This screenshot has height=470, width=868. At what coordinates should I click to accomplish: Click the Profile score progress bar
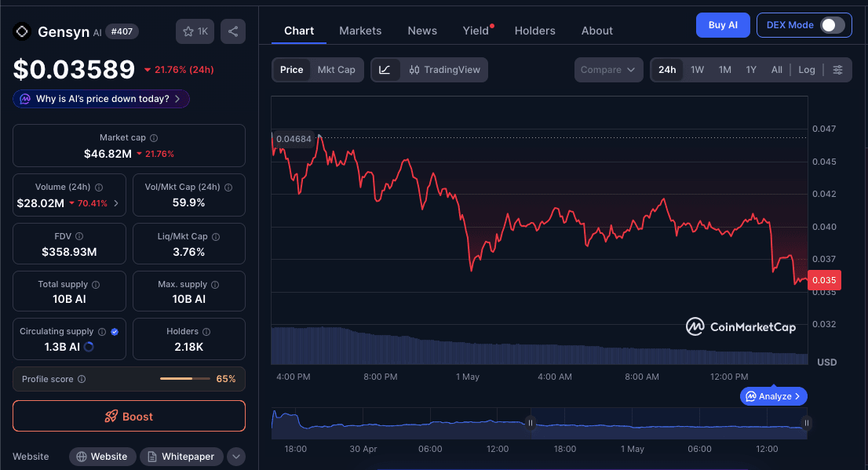point(185,379)
